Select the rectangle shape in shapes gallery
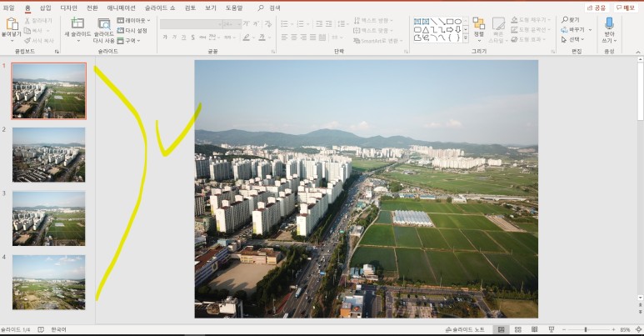The image size is (644, 336). coord(450,22)
